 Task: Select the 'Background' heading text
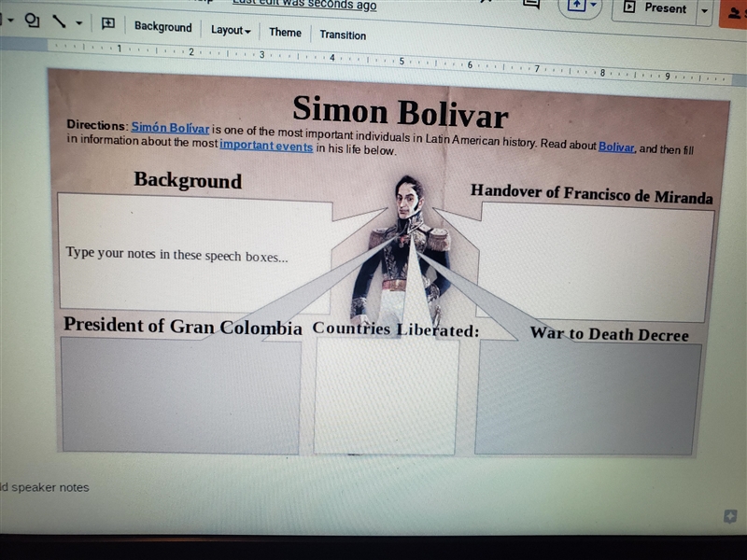point(188,180)
